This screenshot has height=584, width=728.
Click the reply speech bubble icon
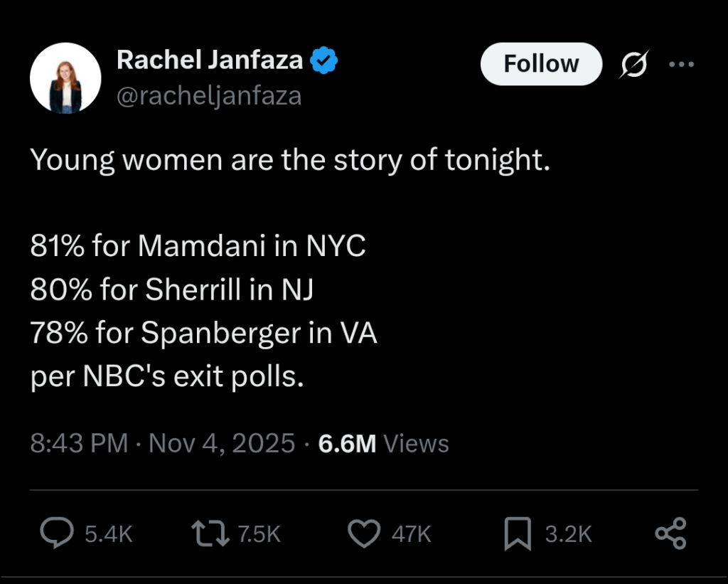tap(57, 533)
